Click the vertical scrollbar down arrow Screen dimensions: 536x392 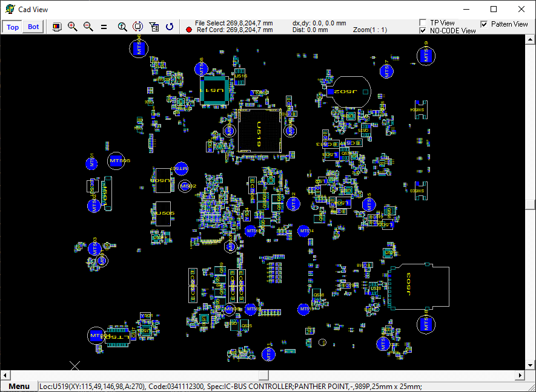click(531, 365)
